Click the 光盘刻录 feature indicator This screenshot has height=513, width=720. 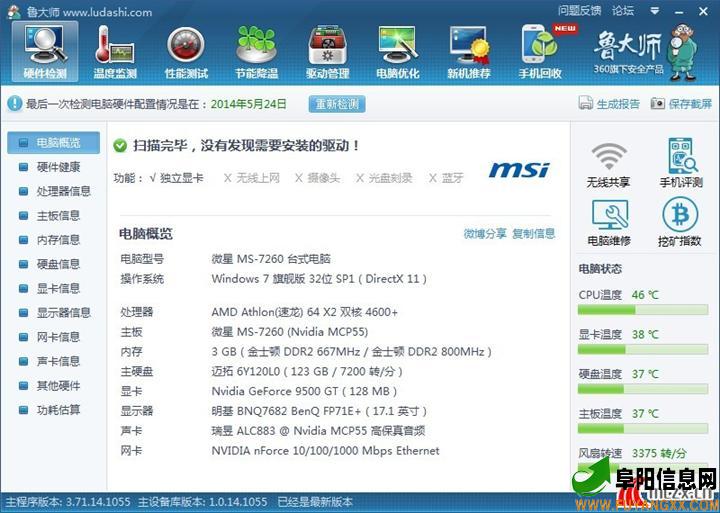[384, 178]
